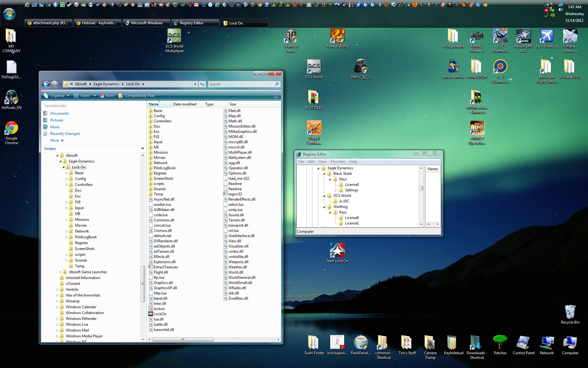The image size is (588, 368).
Task: Expand the Ubisoft Game Launcher node
Action: click(x=60, y=272)
